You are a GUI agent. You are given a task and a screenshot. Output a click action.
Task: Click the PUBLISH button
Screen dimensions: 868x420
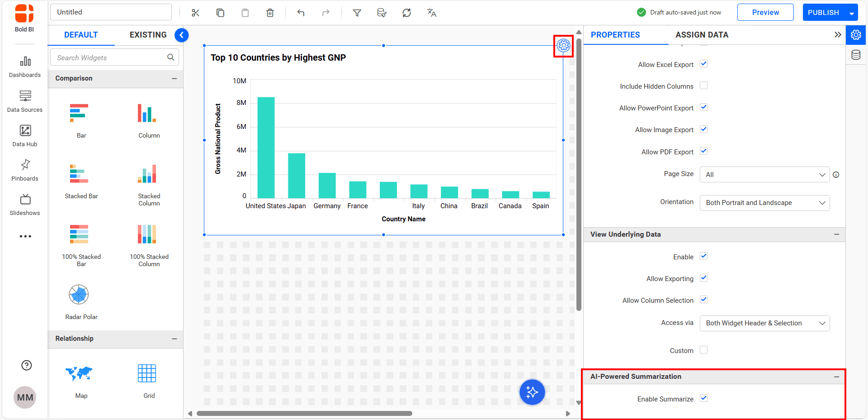coord(823,13)
